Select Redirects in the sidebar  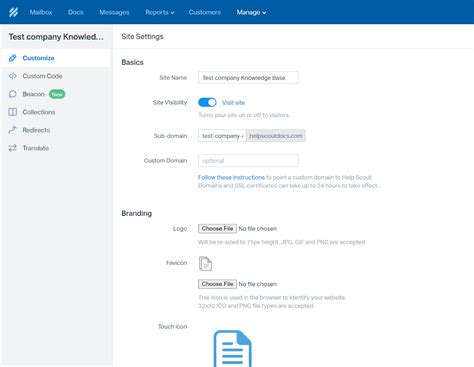55,130
